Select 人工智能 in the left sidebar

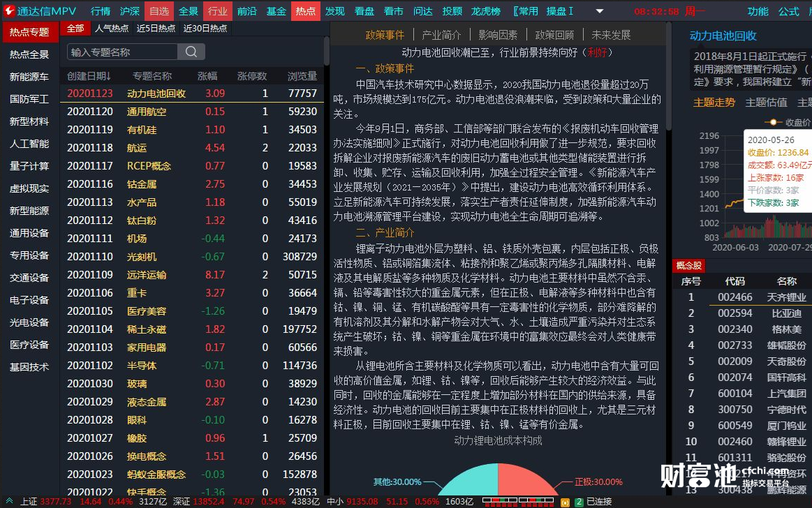click(x=29, y=143)
